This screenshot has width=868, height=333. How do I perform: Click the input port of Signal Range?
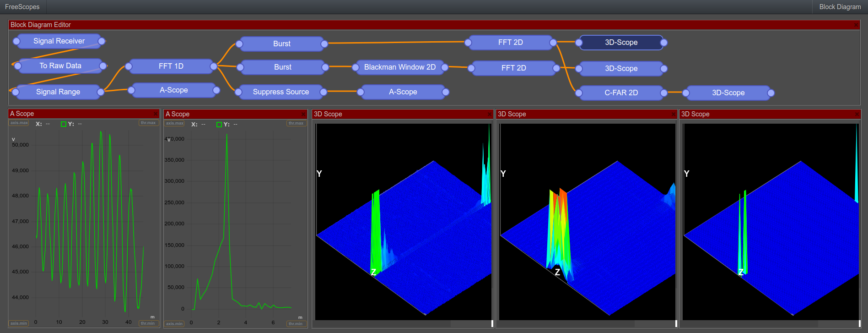tap(16, 92)
